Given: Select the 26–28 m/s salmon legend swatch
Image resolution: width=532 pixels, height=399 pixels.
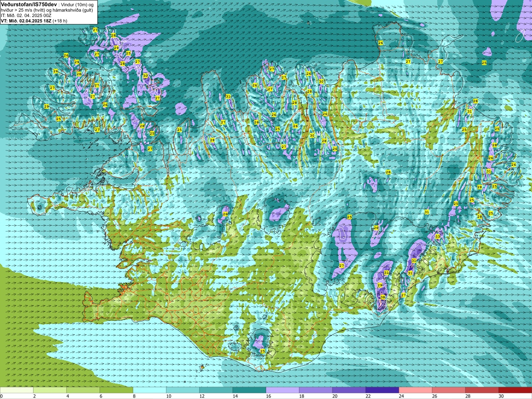Looking at the screenshot, I should (449, 390).
